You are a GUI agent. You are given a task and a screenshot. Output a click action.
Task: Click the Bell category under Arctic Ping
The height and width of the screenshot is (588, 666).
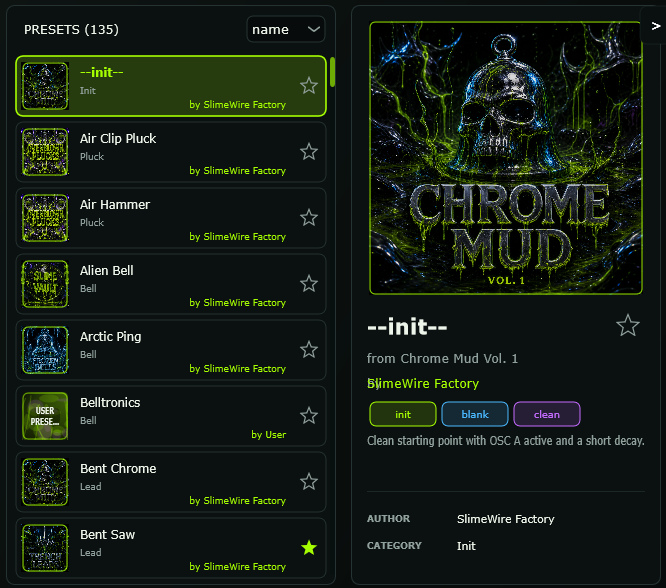(88, 354)
